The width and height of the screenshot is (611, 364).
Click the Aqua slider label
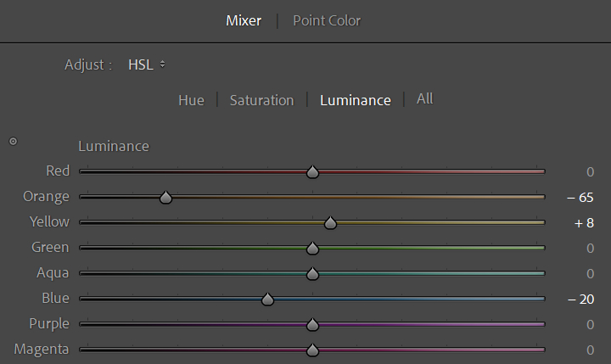point(53,273)
